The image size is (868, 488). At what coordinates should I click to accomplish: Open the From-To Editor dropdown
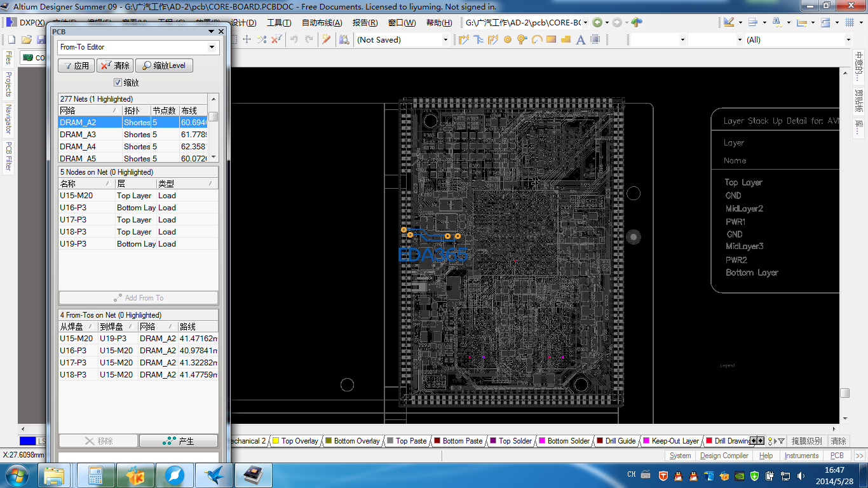point(212,47)
